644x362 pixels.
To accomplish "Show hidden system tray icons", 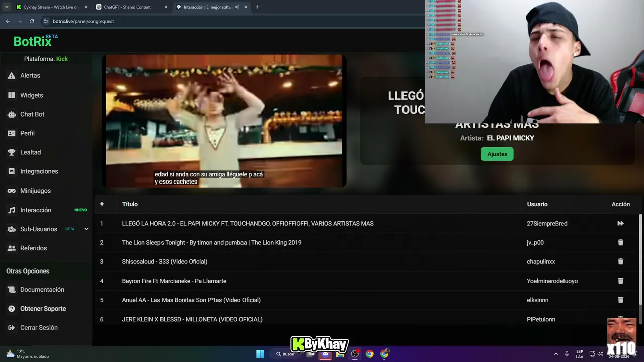I will point(556,354).
